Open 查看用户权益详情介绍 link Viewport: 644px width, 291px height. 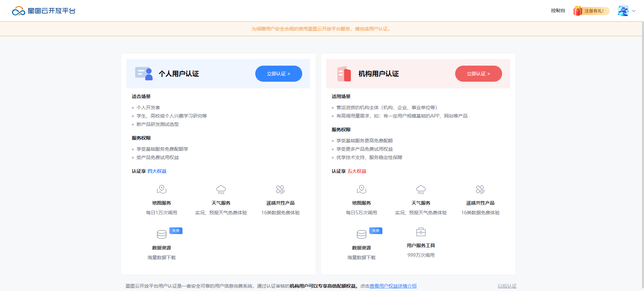[x=393, y=286]
